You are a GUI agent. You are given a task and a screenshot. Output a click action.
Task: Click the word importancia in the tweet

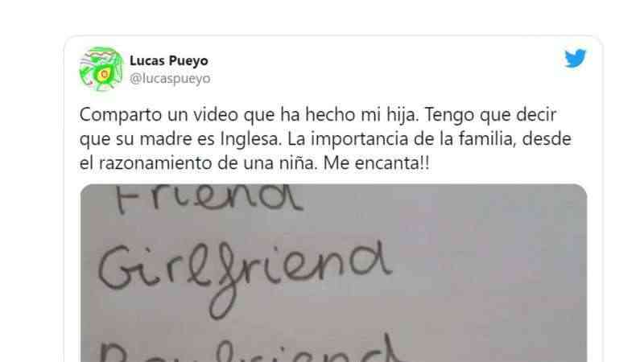360,139
